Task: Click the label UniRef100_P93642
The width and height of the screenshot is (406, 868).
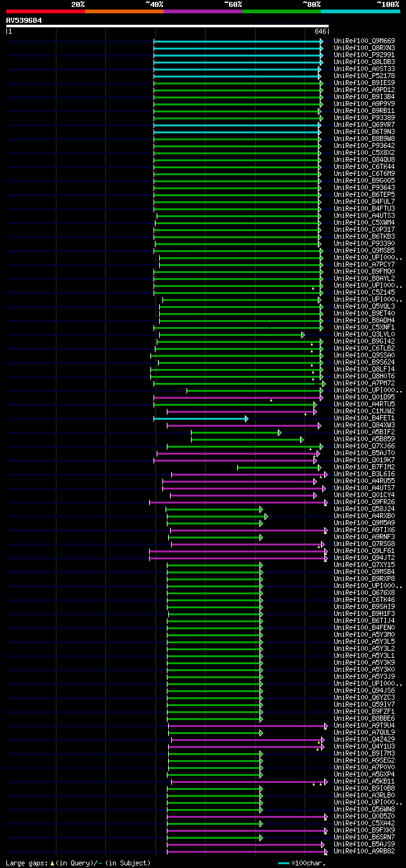Action: tap(364, 146)
